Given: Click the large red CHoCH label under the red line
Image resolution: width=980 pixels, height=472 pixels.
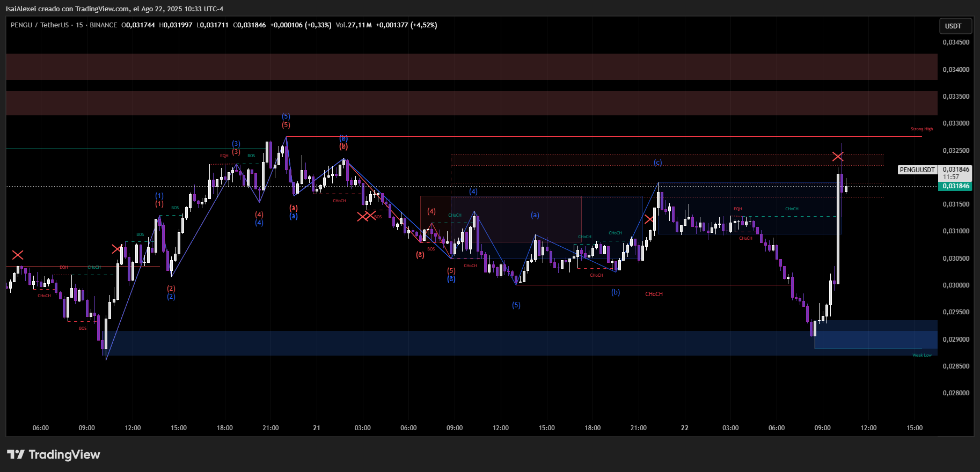Looking at the screenshot, I should coord(654,294).
